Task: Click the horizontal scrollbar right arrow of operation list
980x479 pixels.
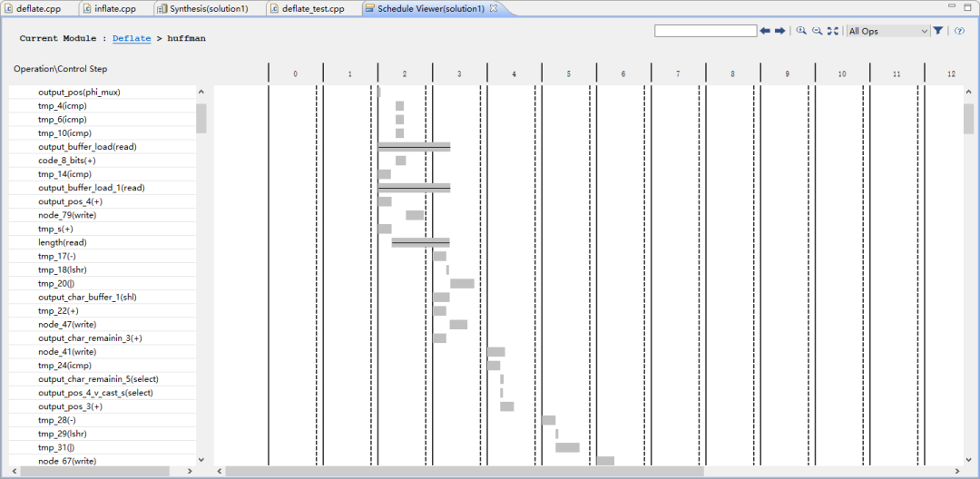Action: click(x=190, y=471)
